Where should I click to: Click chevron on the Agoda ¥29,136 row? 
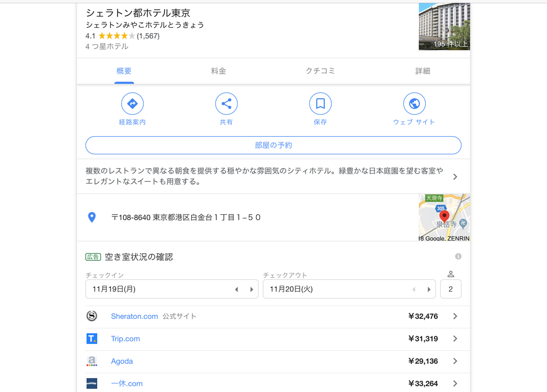[455, 361]
